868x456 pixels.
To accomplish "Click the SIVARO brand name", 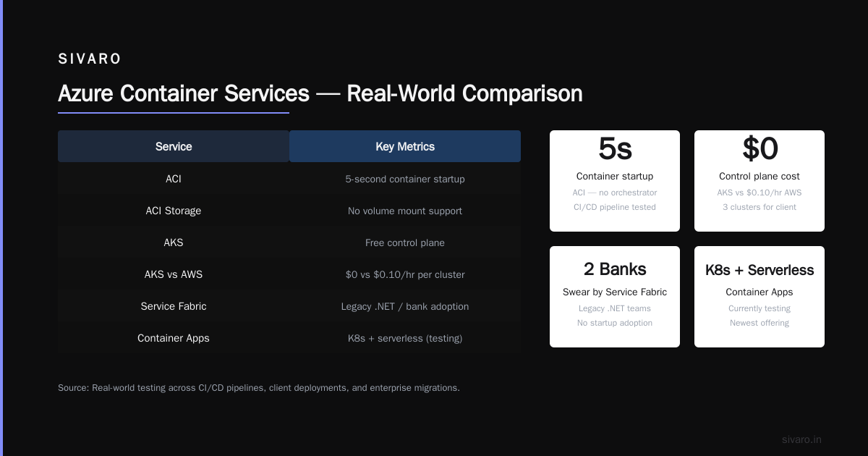I will (90, 59).
